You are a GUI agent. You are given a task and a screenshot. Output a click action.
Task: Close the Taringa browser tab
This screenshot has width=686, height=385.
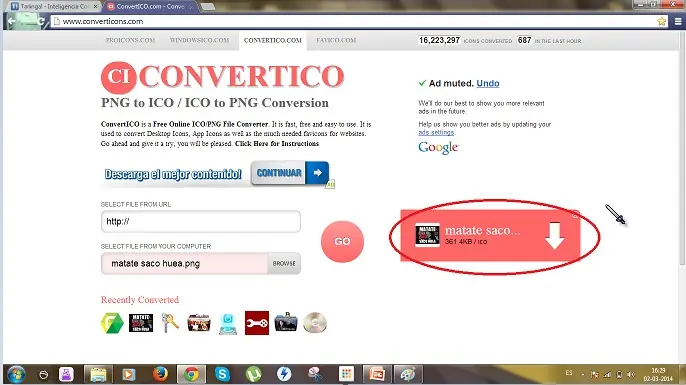(x=95, y=7)
